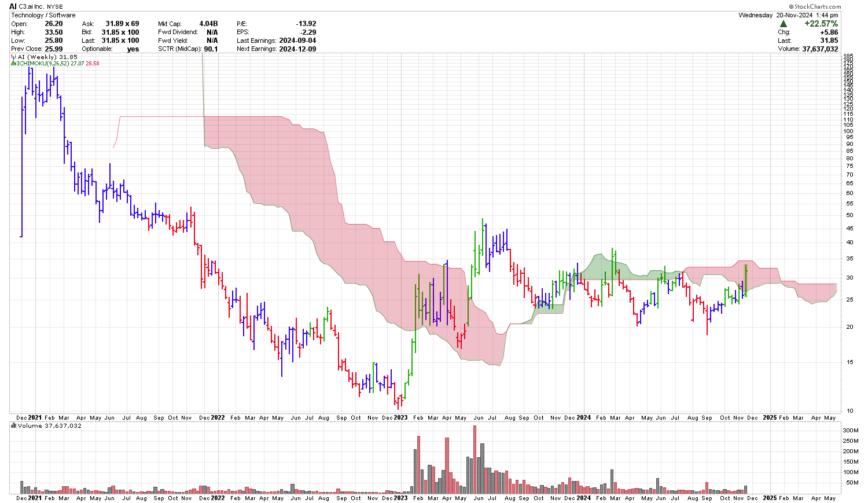The image size is (868, 503).
Task: Click the 2025 label below the volume panel
Action: [x=770, y=498]
